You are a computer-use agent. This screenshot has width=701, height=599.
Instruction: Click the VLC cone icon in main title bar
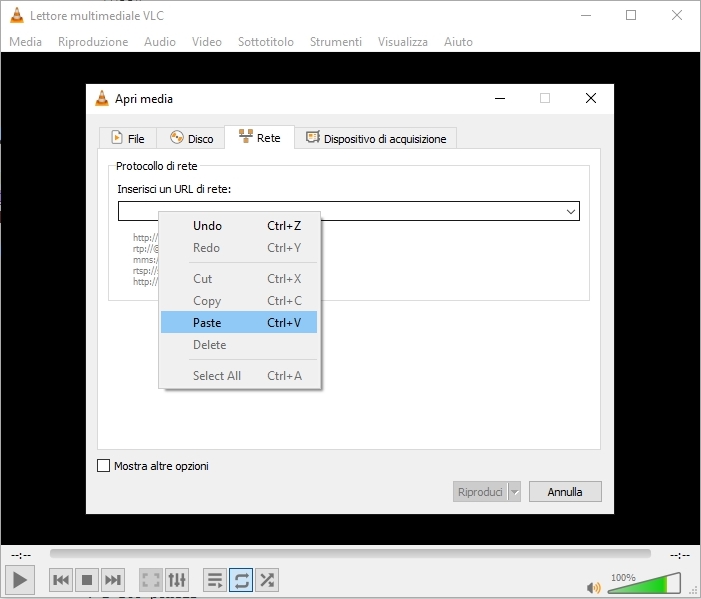coord(17,15)
